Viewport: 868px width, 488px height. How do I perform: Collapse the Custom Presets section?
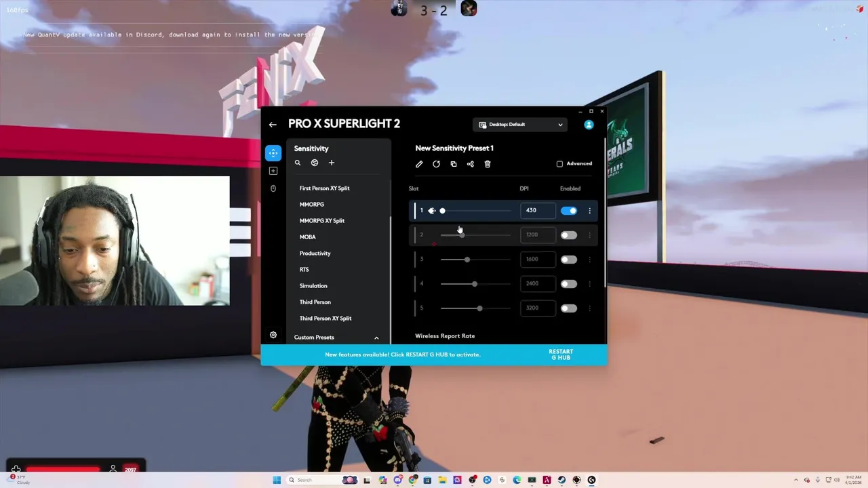click(376, 338)
